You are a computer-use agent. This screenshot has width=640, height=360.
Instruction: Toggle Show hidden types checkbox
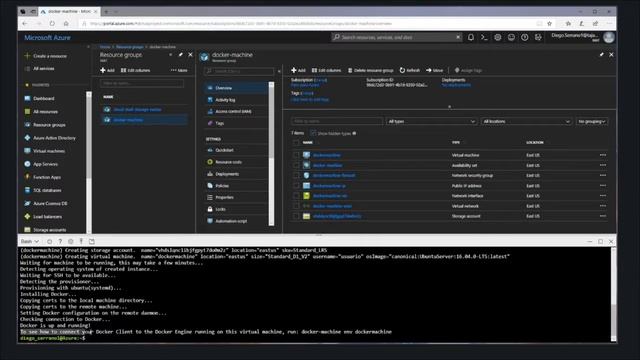click(313, 133)
